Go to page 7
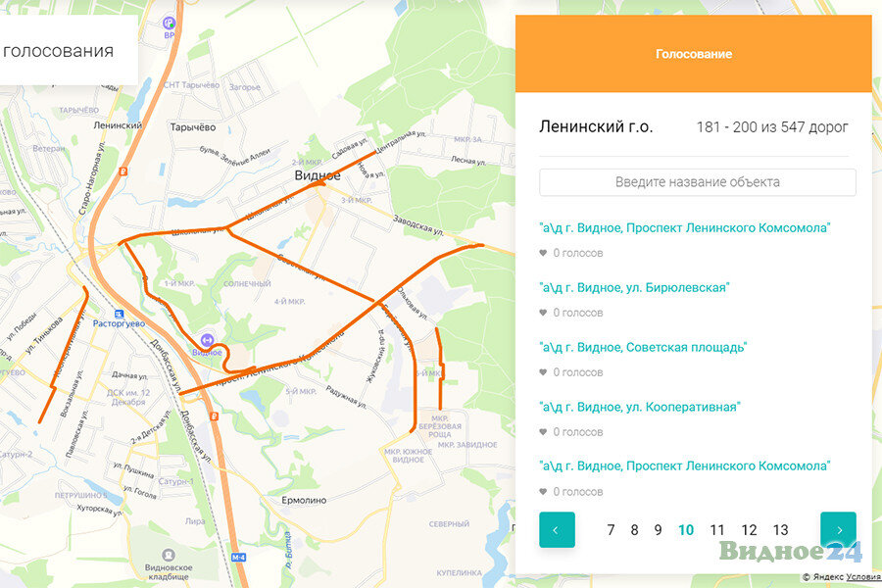 (611, 530)
